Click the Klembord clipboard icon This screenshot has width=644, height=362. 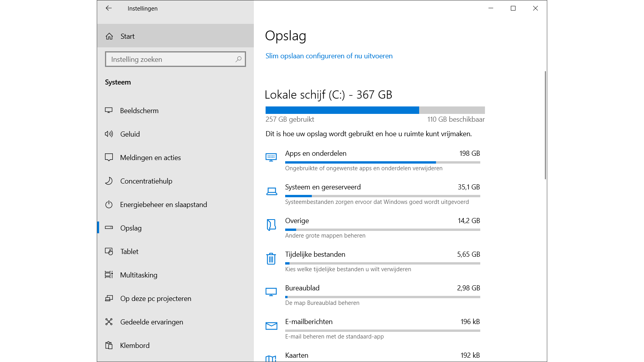coord(109,346)
